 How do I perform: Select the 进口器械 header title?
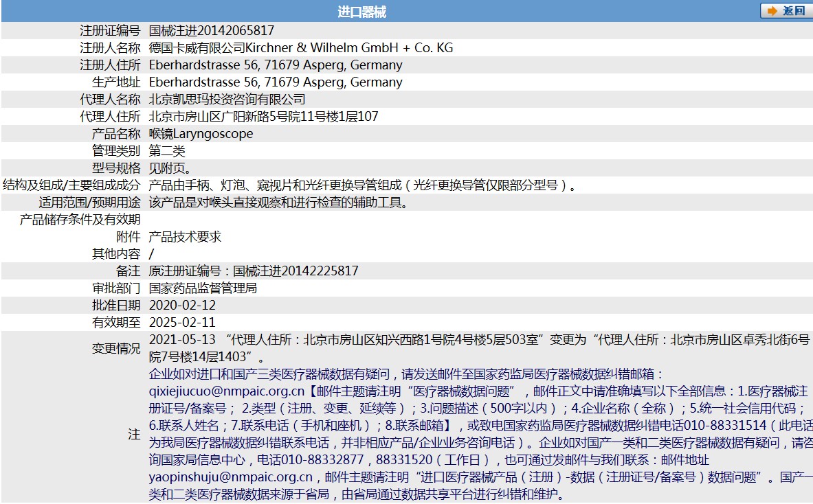click(x=362, y=12)
